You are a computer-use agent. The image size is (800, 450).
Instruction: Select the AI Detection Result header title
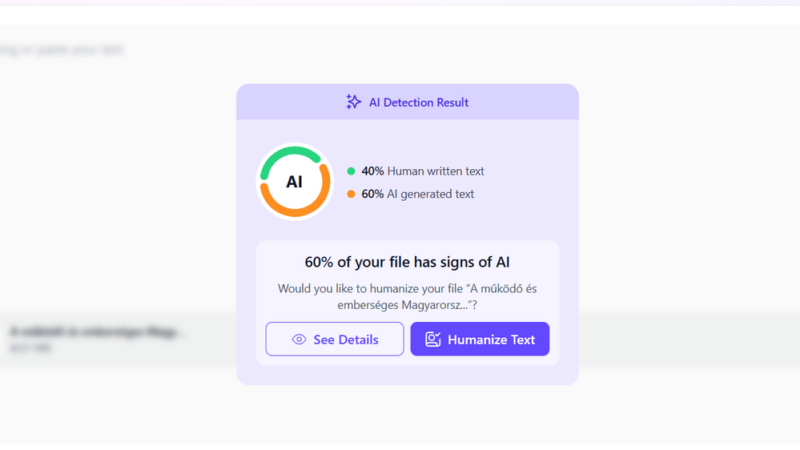[418, 102]
